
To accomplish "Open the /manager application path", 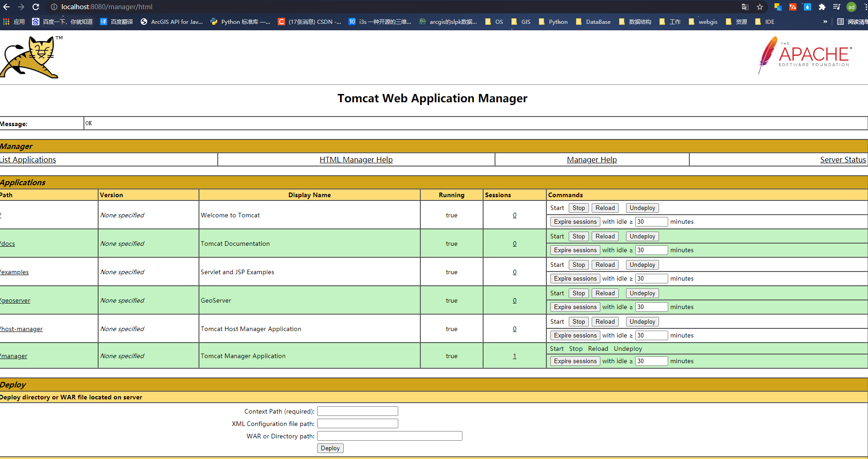I will click(14, 356).
